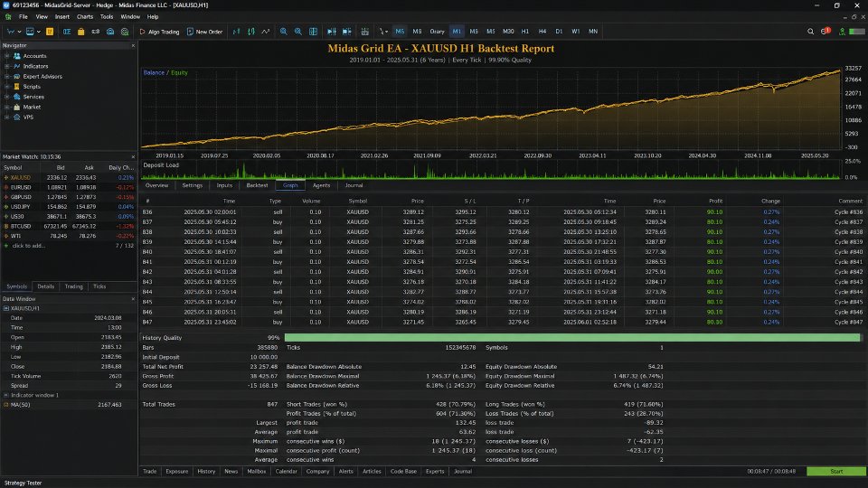Expand the Market tree node
868x488 pixels.
(6, 107)
